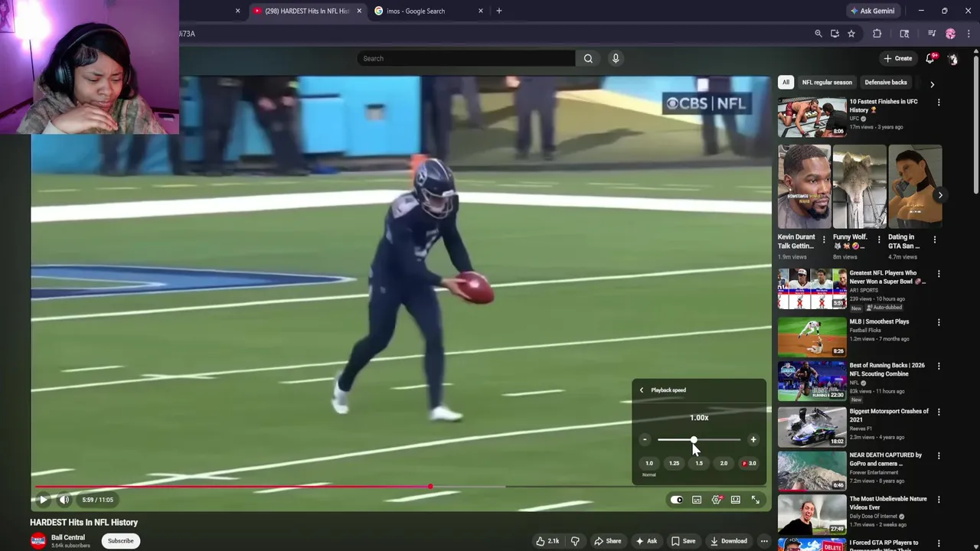Open the Create menu

[898, 58]
